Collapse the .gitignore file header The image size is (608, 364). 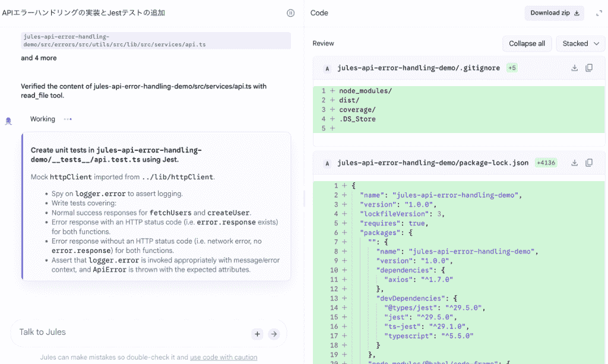(x=459, y=68)
